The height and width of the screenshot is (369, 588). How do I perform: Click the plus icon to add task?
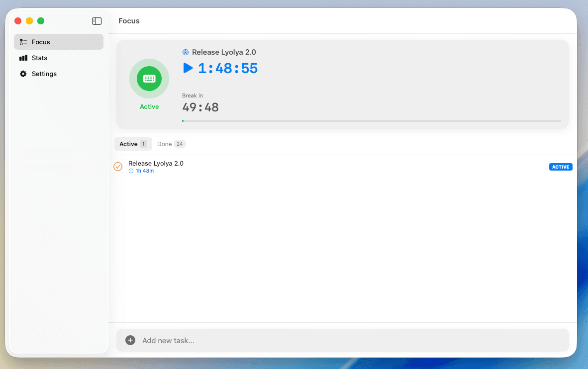130,340
